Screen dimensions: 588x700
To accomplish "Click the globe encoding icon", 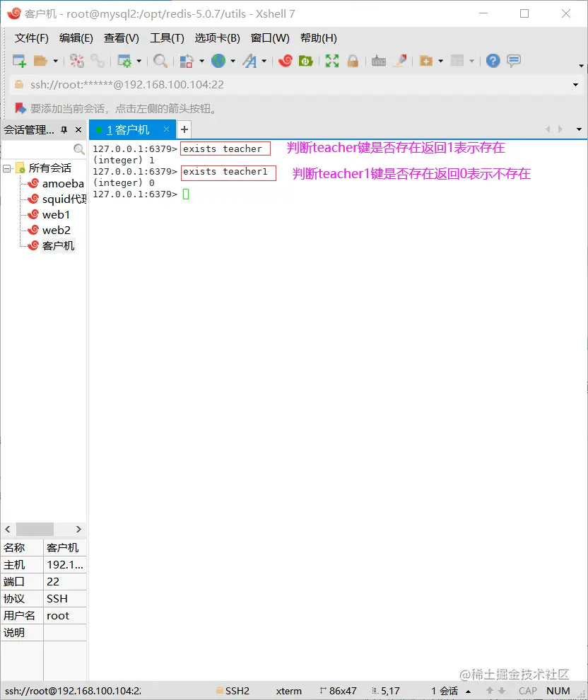I will [218, 61].
